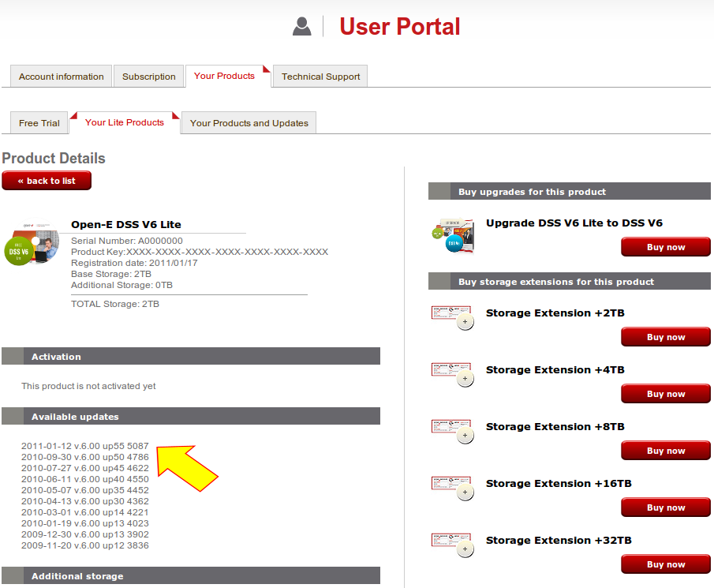Open the Account information tab
Image resolution: width=714 pixels, height=588 pixels.
(x=62, y=77)
